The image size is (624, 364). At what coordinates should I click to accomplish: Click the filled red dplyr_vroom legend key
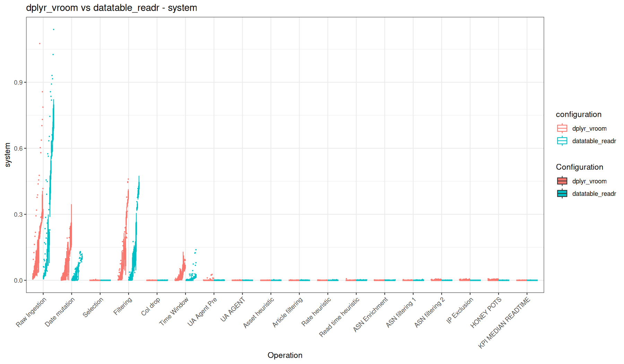(562, 181)
